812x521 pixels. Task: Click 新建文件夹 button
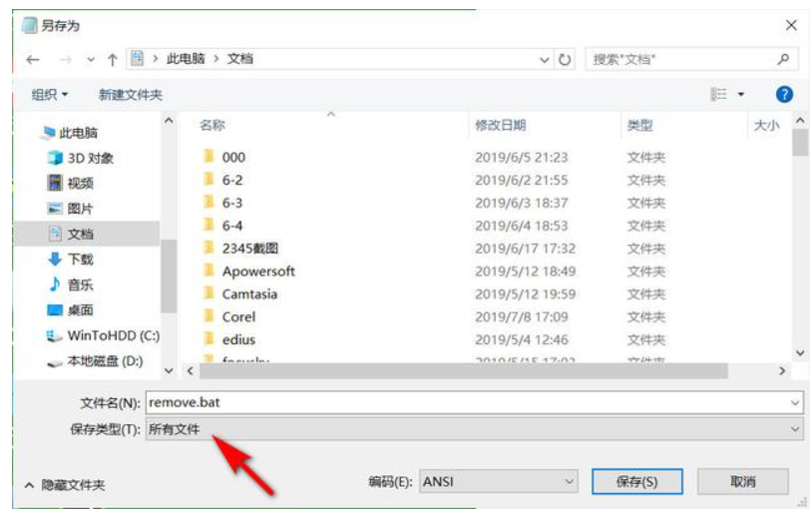tap(131, 95)
